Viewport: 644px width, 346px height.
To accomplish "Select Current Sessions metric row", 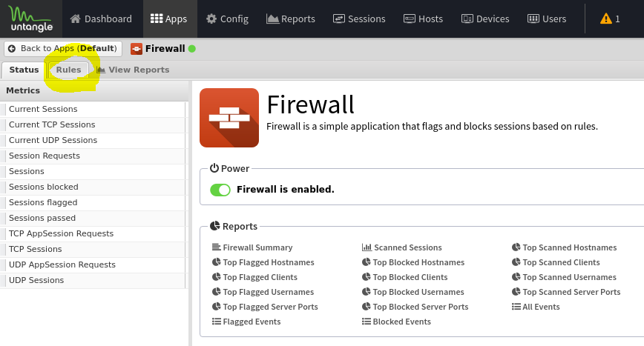I will (93, 109).
